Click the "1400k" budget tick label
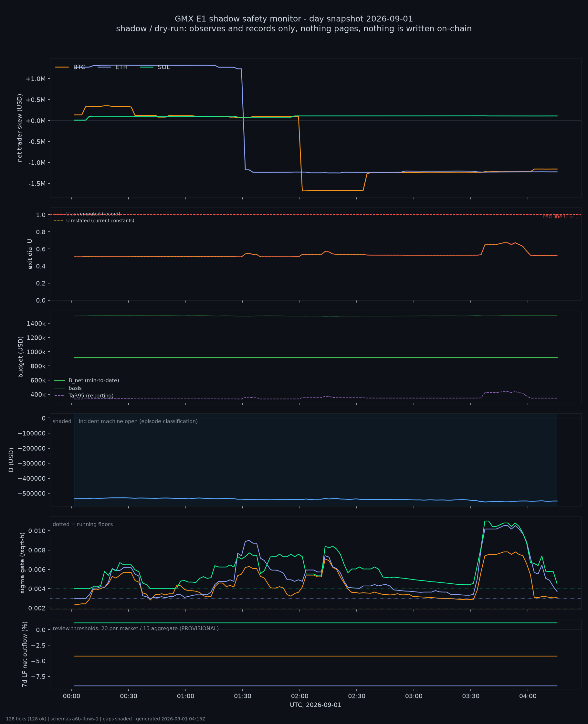The height and width of the screenshot is (724, 588). click(36, 324)
